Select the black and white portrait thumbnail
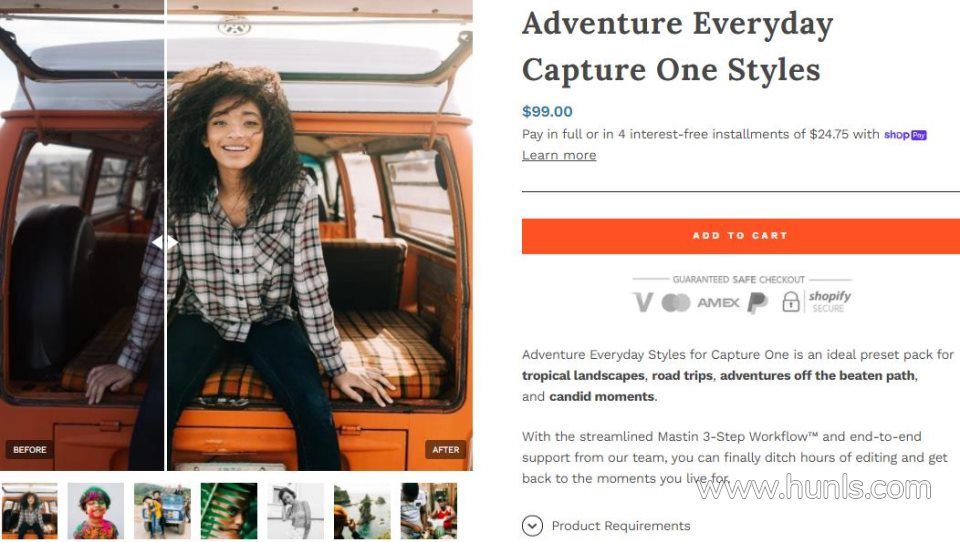 pyautogui.click(x=296, y=511)
